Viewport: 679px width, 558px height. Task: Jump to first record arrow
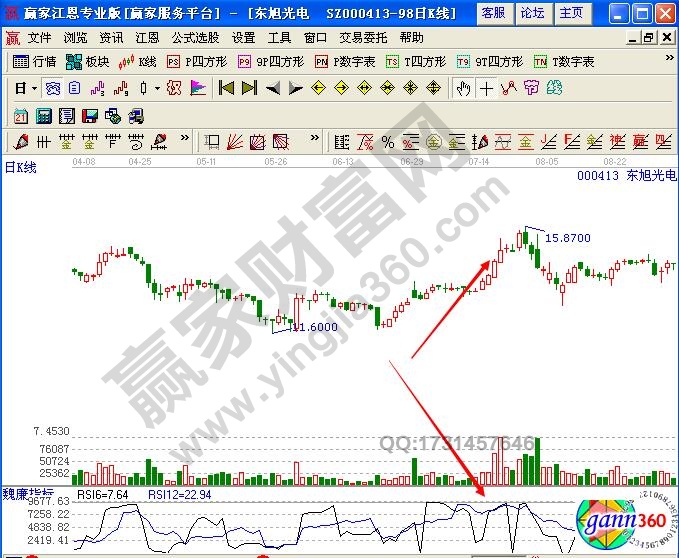pyautogui.click(x=226, y=88)
